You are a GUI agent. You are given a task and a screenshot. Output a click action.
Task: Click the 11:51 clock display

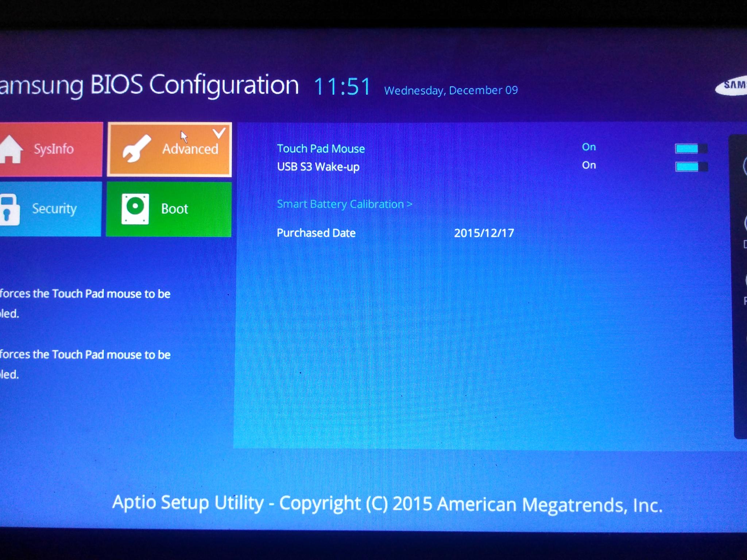click(x=342, y=87)
